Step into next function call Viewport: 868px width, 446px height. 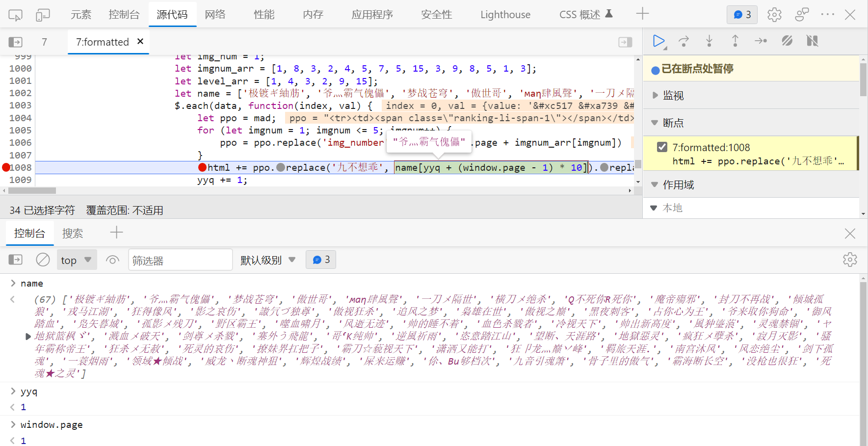(x=709, y=41)
